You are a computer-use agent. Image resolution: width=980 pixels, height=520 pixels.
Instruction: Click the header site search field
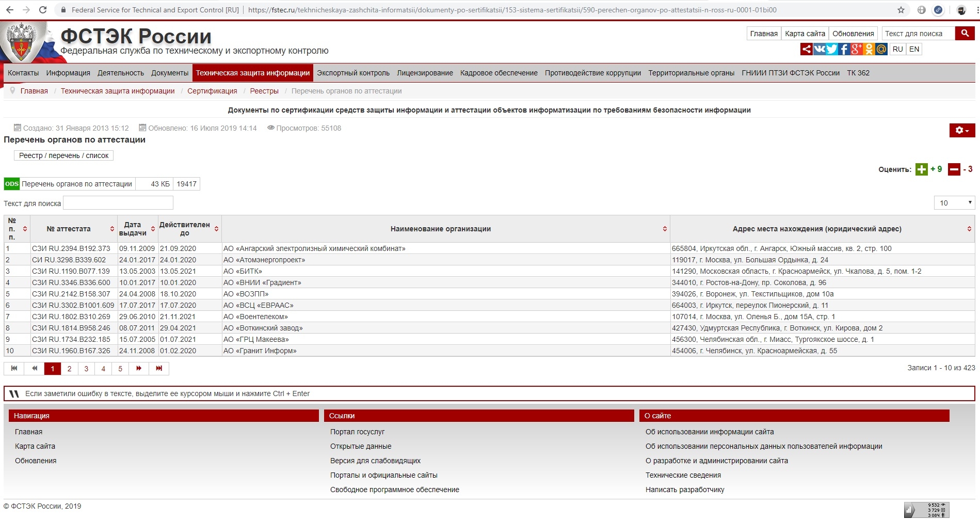point(918,34)
